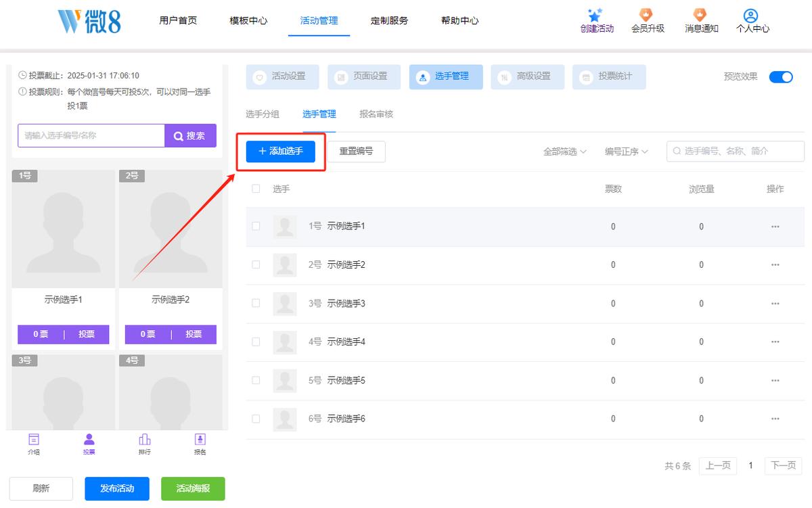This screenshot has height=508, width=812.
Task: Check the box for 示例选手5
Action: pyautogui.click(x=256, y=380)
